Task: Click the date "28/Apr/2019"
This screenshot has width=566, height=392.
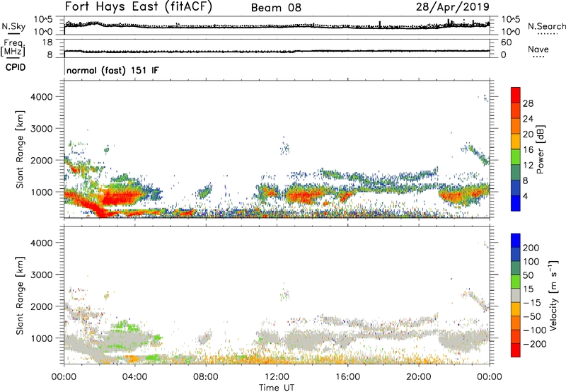Action: click(x=453, y=7)
